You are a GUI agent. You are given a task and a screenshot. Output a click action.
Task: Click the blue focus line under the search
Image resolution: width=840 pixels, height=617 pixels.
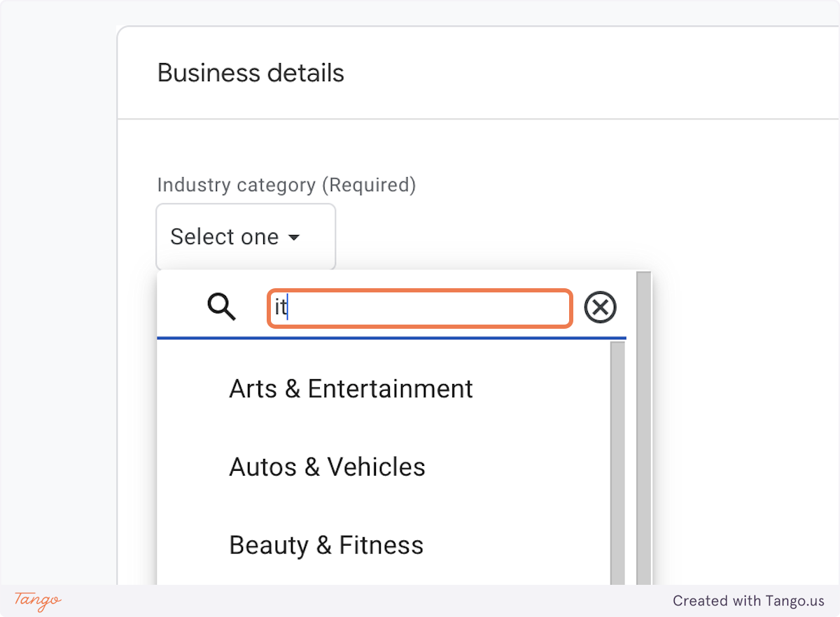tap(392, 339)
